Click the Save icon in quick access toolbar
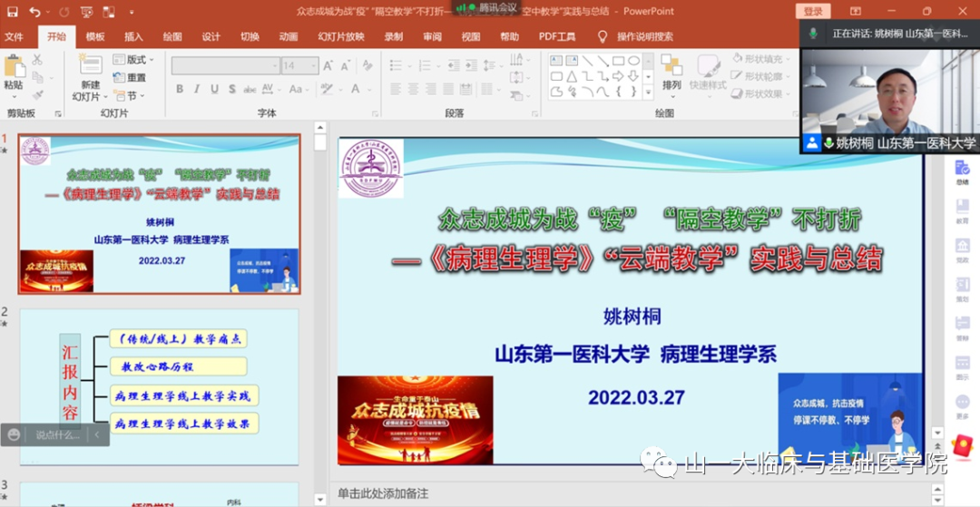This screenshot has height=507, width=980. click(x=12, y=12)
